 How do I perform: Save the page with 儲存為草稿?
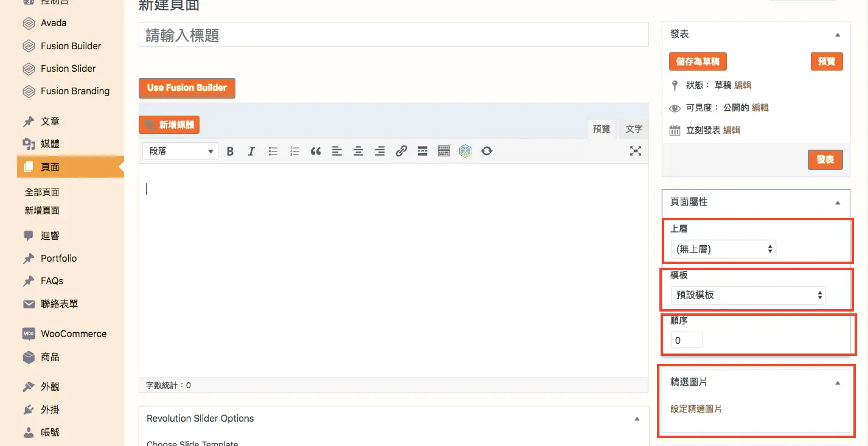698,61
